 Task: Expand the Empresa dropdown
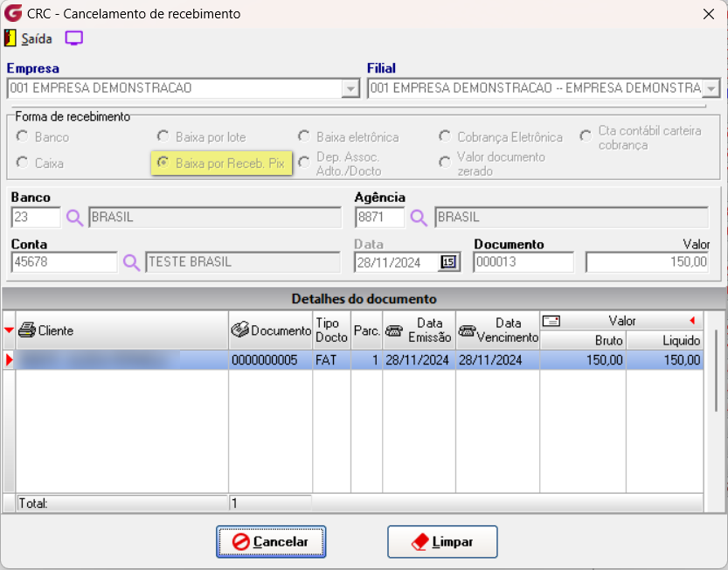350,88
